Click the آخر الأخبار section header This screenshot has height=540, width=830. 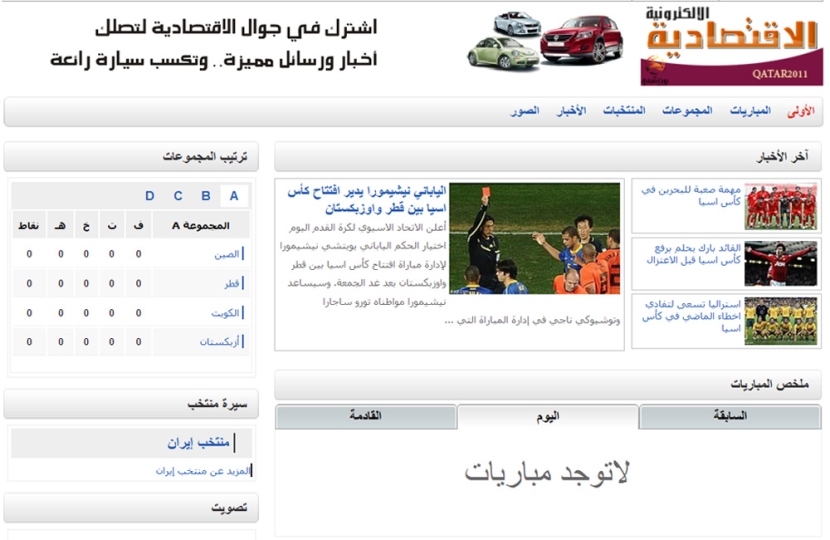click(x=548, y=157)
